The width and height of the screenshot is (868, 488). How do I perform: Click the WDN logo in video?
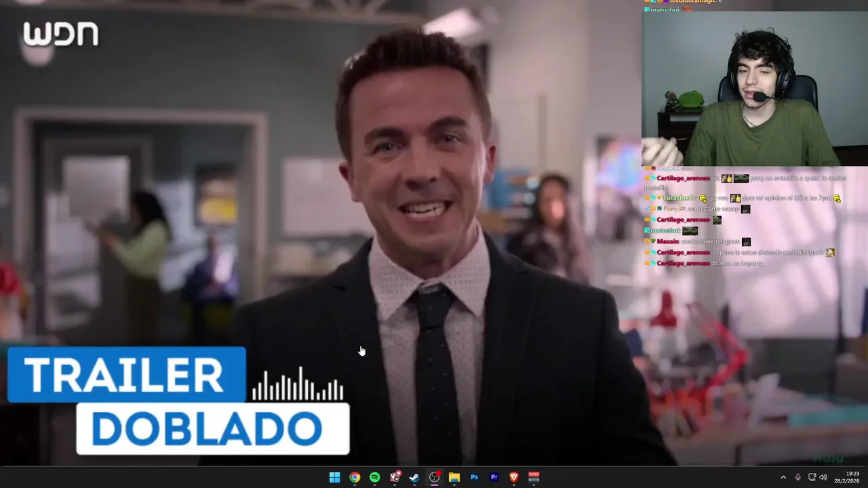point(61,34)
